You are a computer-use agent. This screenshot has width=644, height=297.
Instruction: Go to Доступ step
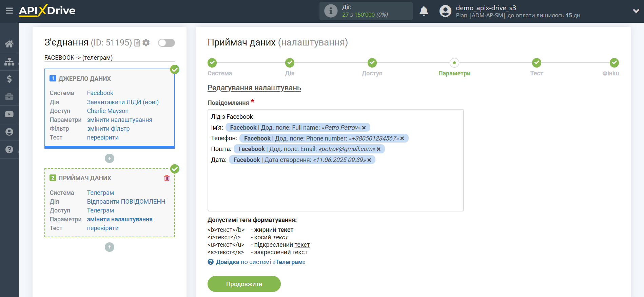tap(372, 63)
